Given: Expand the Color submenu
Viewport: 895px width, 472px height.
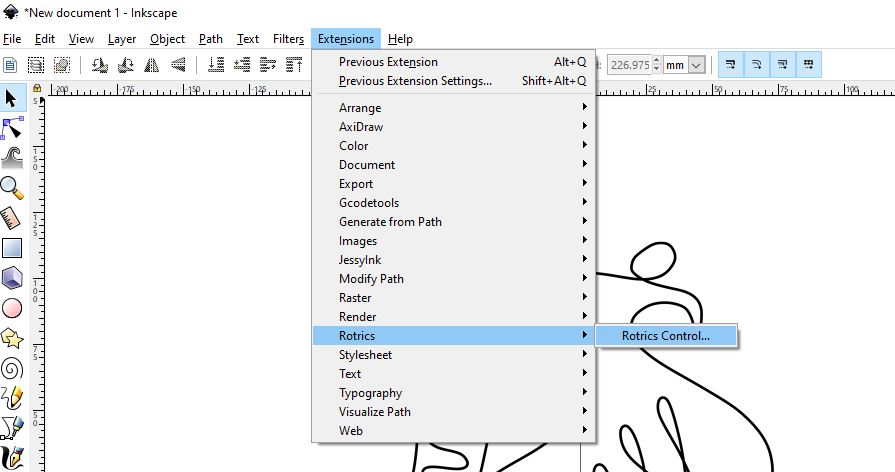Looking at the screenshot, I should 454,146.
